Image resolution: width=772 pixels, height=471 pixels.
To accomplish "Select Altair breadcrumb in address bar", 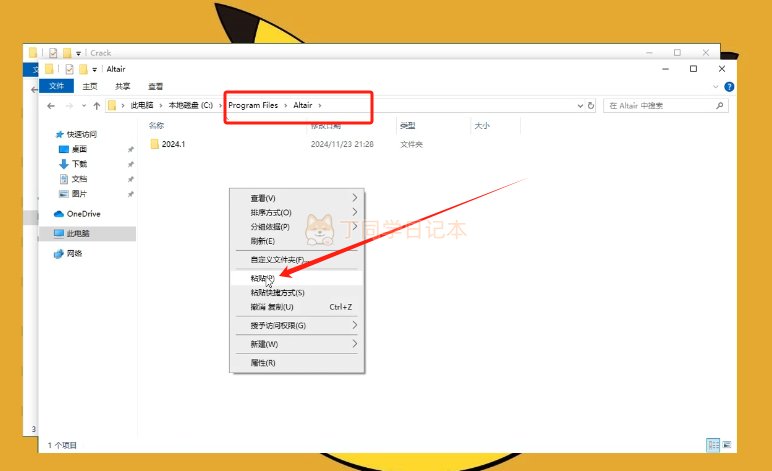I will pyautogui.click(x=303, y=105).
